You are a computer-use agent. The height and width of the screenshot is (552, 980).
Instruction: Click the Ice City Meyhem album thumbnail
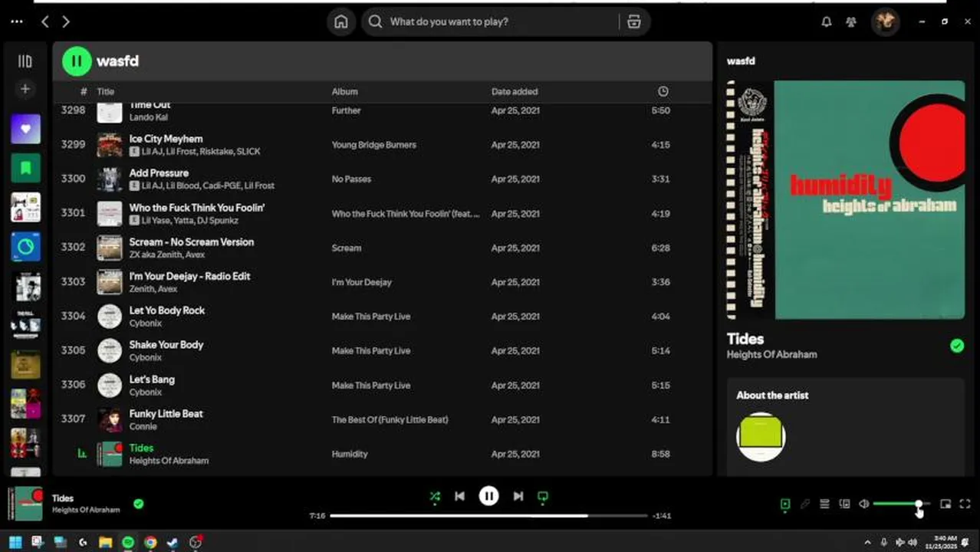tap(110, 145)
